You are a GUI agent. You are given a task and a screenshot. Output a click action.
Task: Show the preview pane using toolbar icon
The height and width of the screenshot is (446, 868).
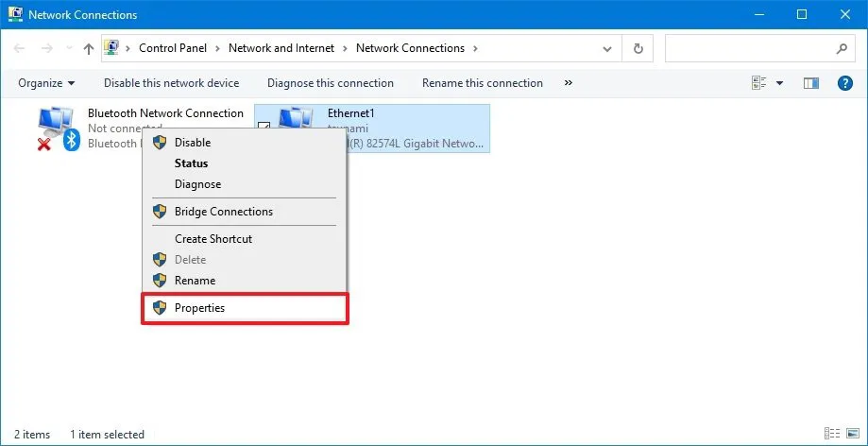[x=810, y=83]
